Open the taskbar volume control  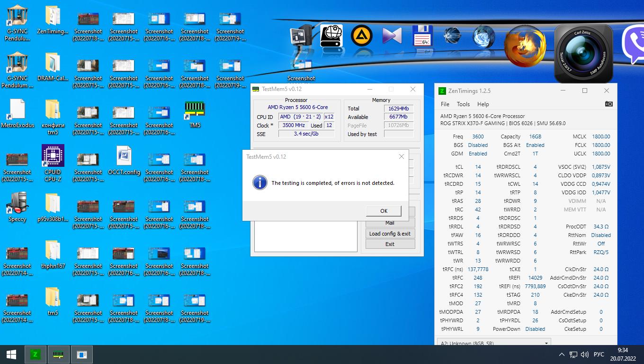point(584,355)
